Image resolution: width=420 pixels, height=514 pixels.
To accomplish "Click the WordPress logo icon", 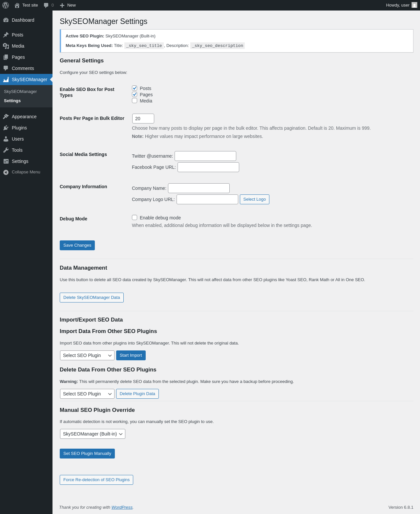I will point(6,5).
